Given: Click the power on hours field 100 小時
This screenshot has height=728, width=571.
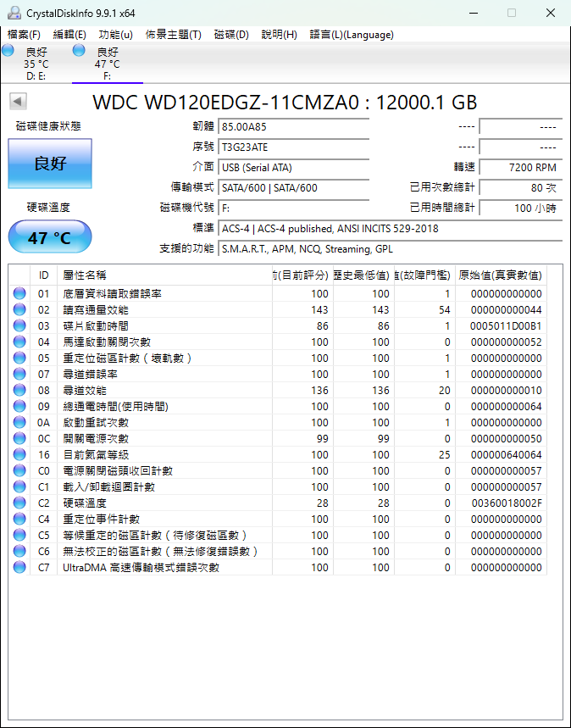Looking at the screenshot, I should coord(520,208).
